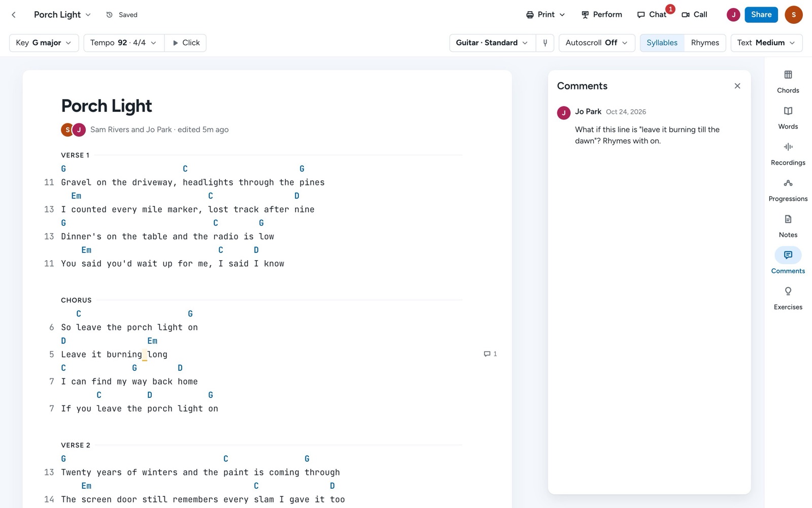Switch to Syllables view
Screen dimensions: 812x508
point(662,43)
